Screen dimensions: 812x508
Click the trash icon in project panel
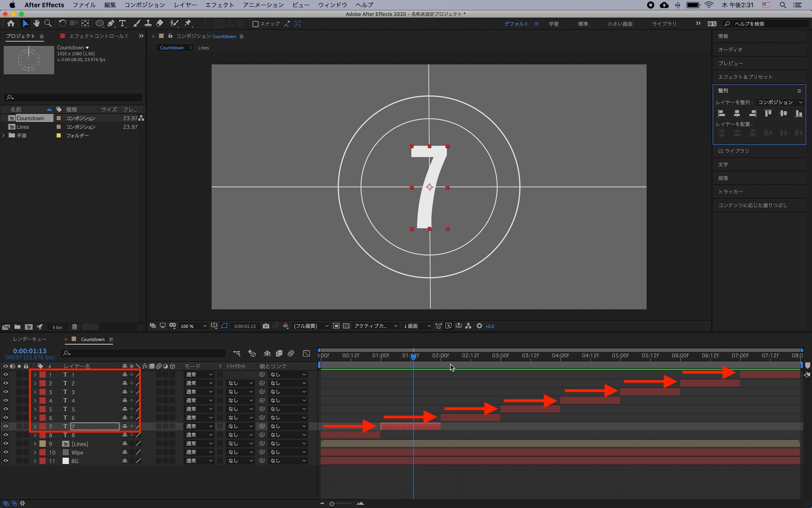[x=74, y=327]
